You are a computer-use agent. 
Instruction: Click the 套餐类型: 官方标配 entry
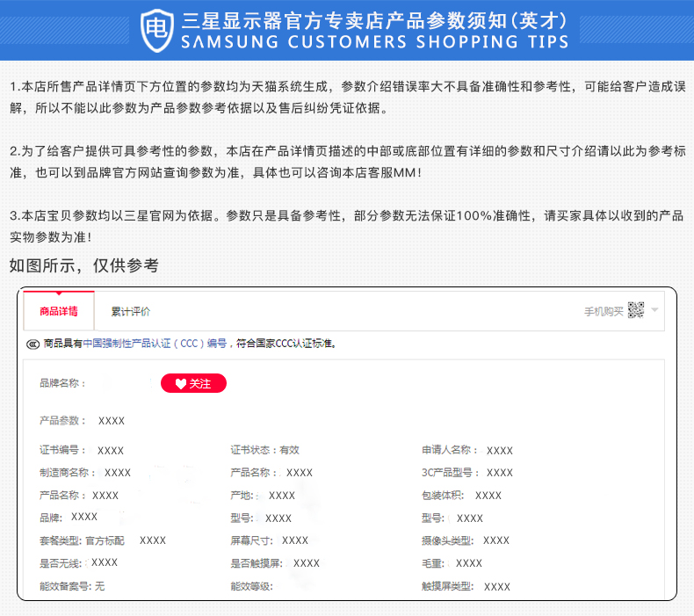tap(82, 540)
